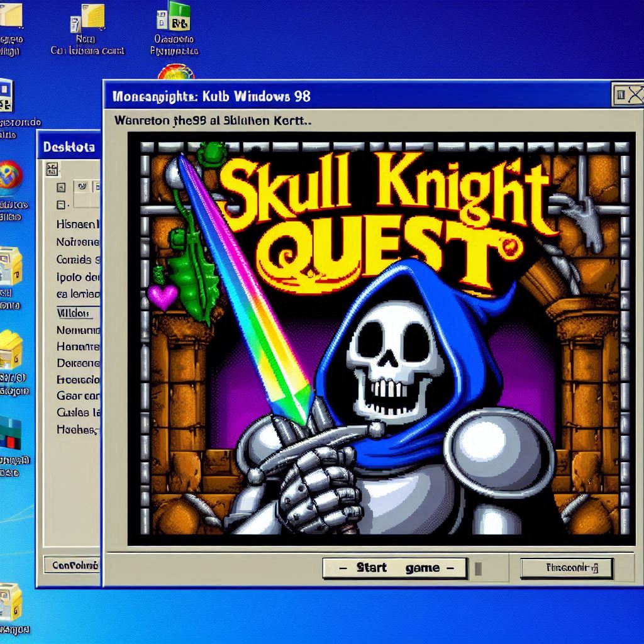Select "Ipolo dor" in the Desktota list
This screenshot has height=644, width=644.
point(78,277)
